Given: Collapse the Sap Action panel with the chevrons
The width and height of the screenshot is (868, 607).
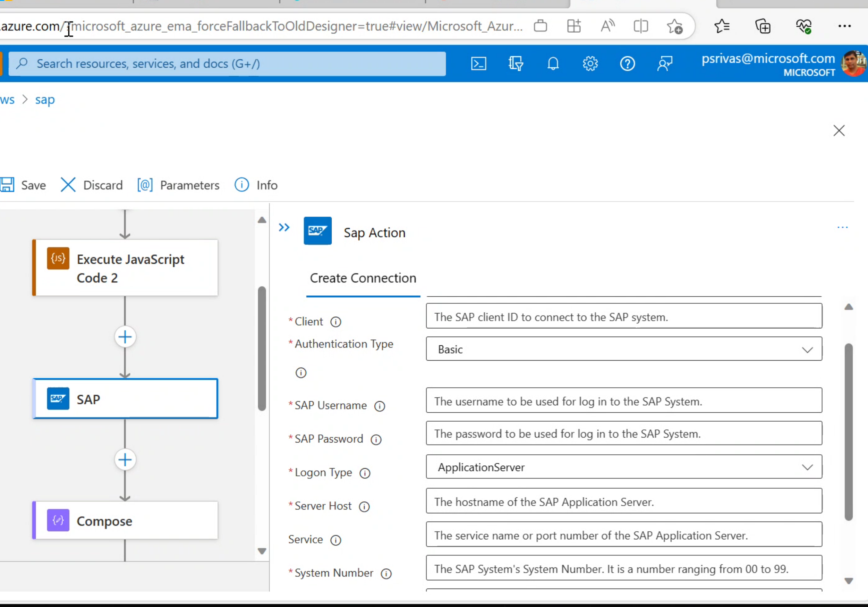Looking at the screenshot, I should tap(284, 227).
